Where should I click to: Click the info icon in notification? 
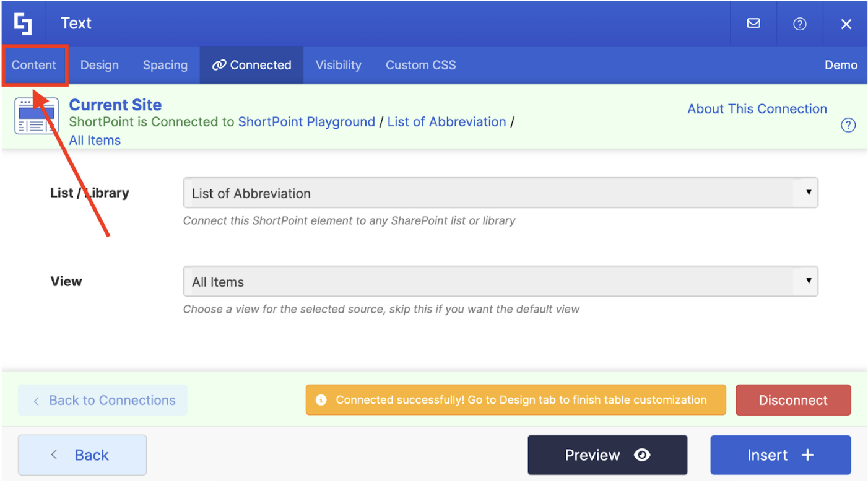[321, 400]
